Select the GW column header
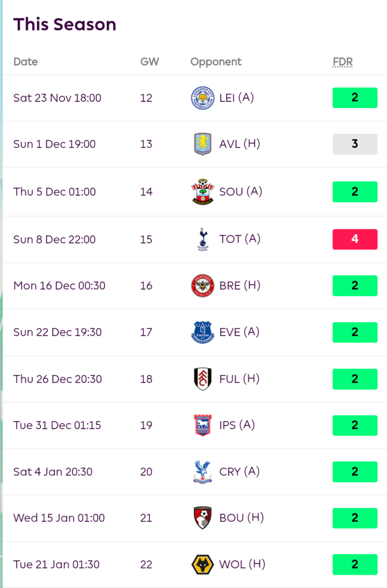The height and width of the screenshot is (588, 387). 149,62
